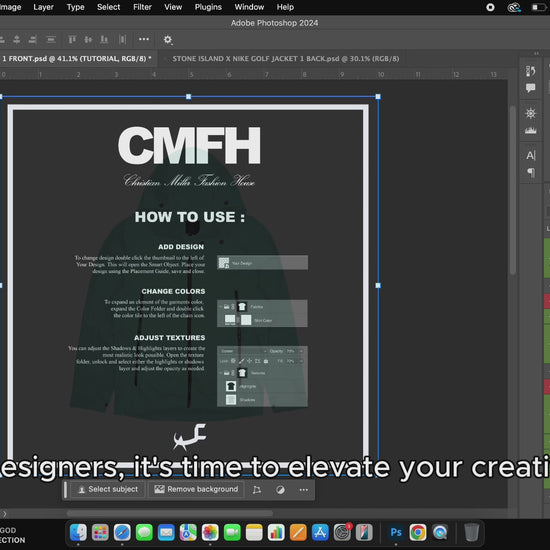Open Photoshop from the Dock
Screen dimensions: 550x550
pos(396,532)
